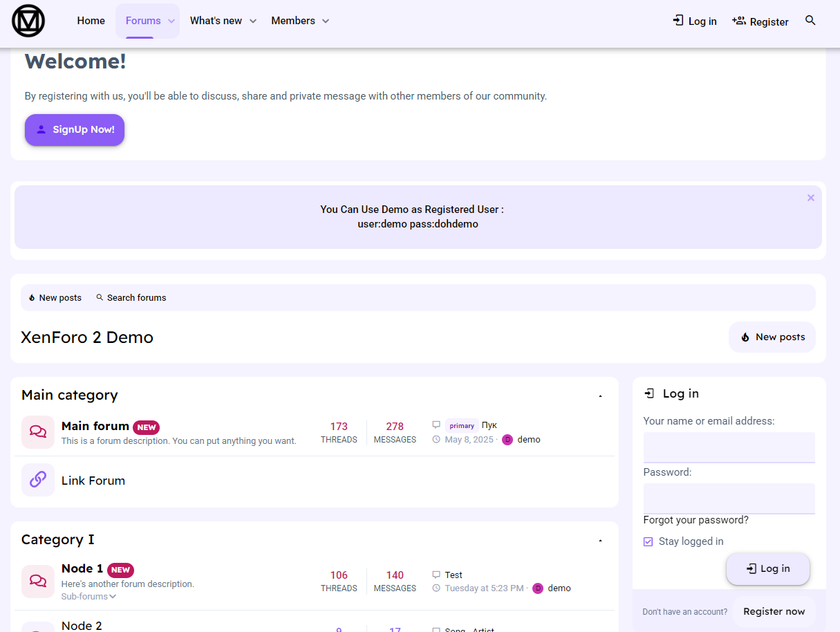Expand the What's new dropdown arrow

253,21
